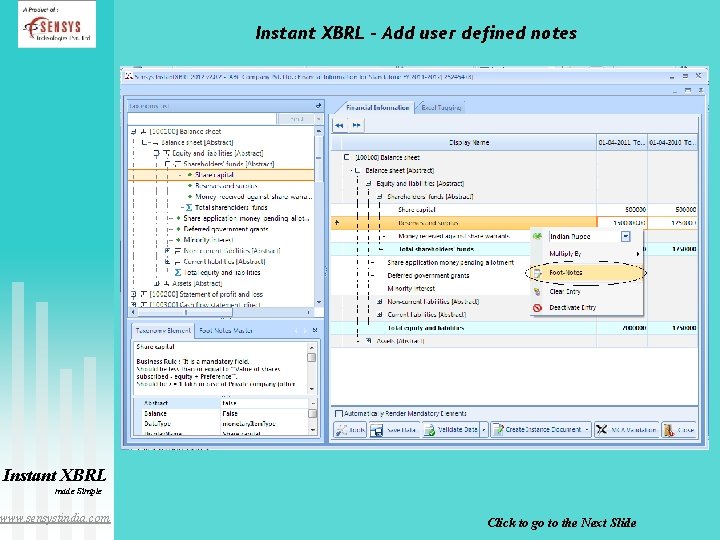This screenshot has height=540, width=720.
Task: Click the www.sensysindia.com link
Action: 55,518
